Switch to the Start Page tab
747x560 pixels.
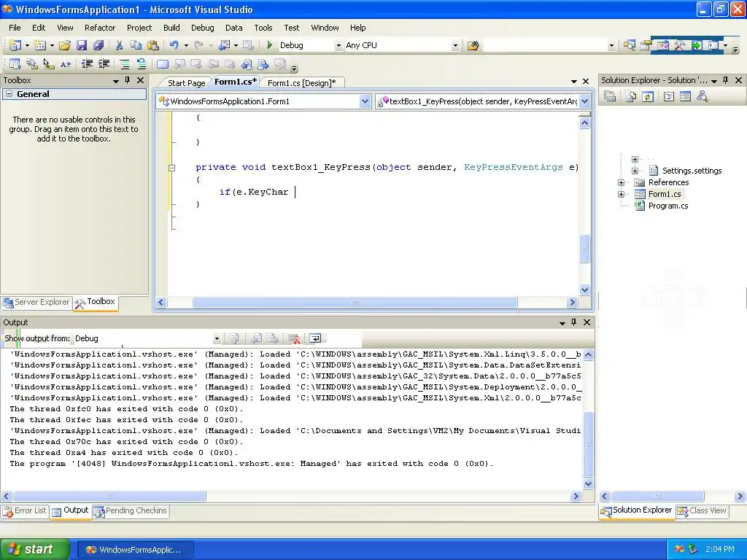point(186,83)
